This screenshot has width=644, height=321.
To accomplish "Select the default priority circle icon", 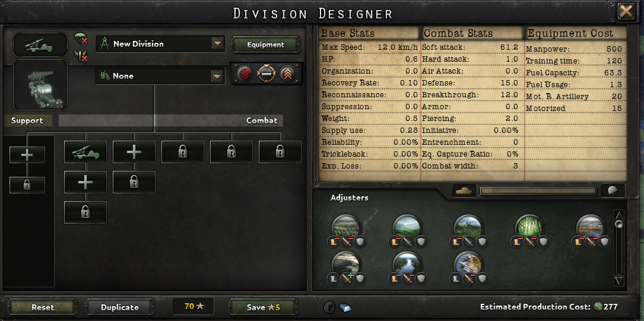I will [266, 74].
